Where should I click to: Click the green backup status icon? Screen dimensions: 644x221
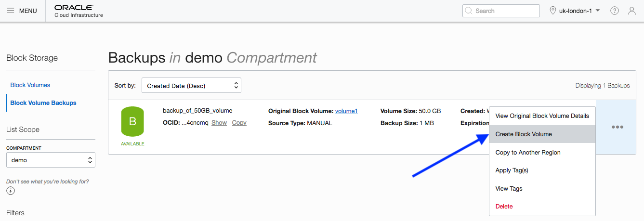[132, 122]
